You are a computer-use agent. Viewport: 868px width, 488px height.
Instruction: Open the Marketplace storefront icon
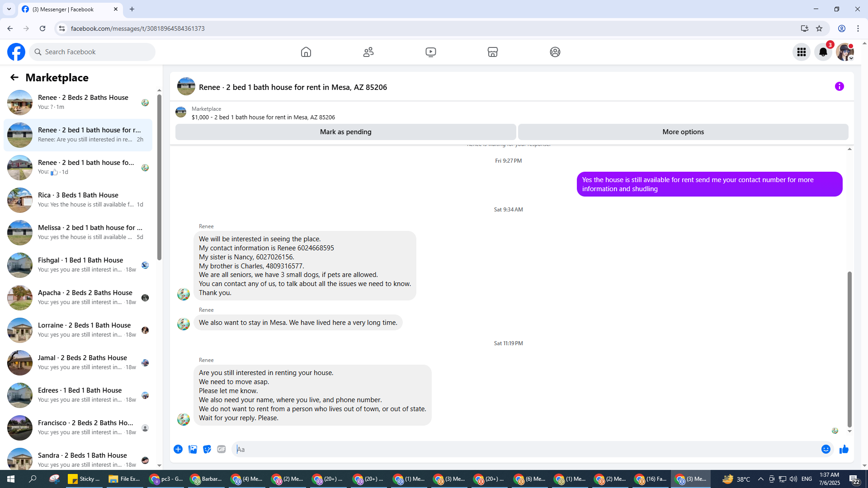pyautogui.click(x=493, y=52)
